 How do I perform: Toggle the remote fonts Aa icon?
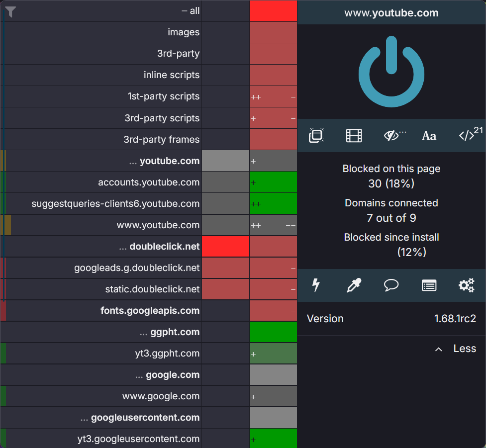(x=429, y=136)
